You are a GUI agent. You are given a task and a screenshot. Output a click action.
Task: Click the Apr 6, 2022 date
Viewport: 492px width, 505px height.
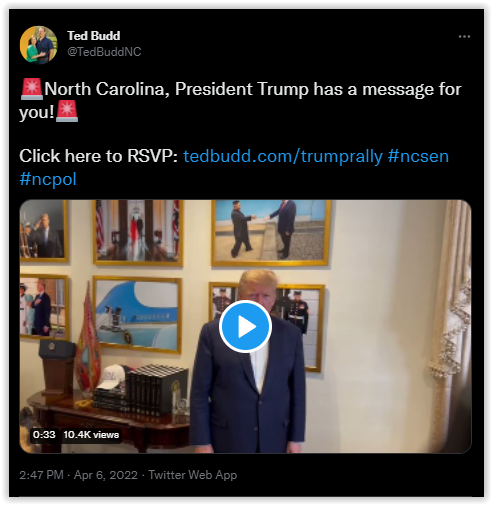tap(106, 475)
